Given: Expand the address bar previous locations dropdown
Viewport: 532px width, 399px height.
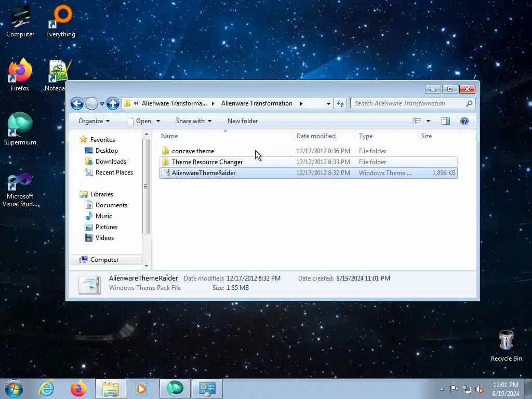Looking at the screenshot, I should 328,103.
